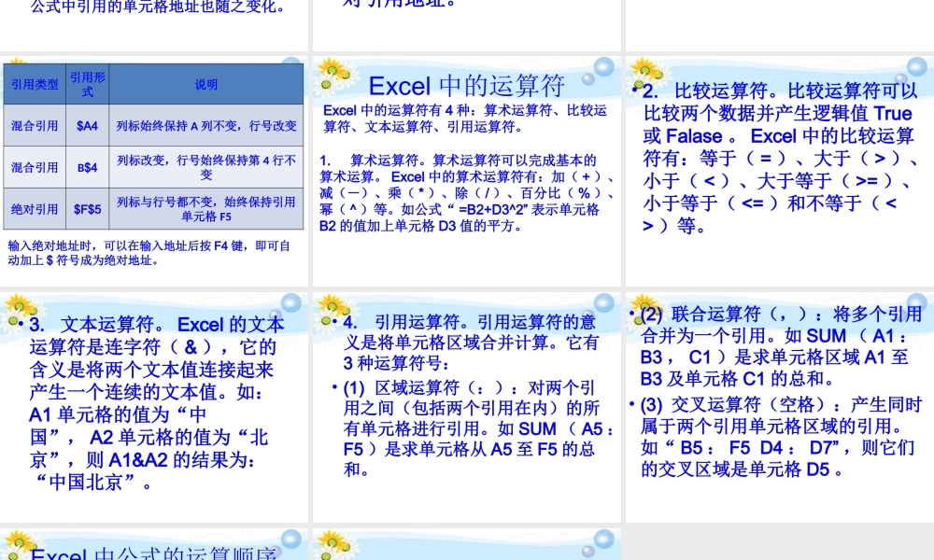This screenshot has width=934, height=560.
Task: Open the slide titled Excel 中的运算符
Action: (x=466, y=172)
